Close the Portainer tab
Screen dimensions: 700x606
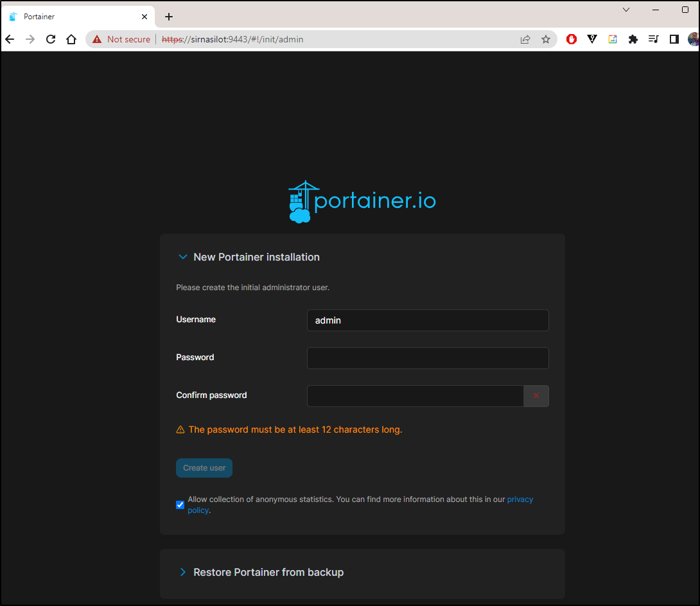tap(144, 17)
